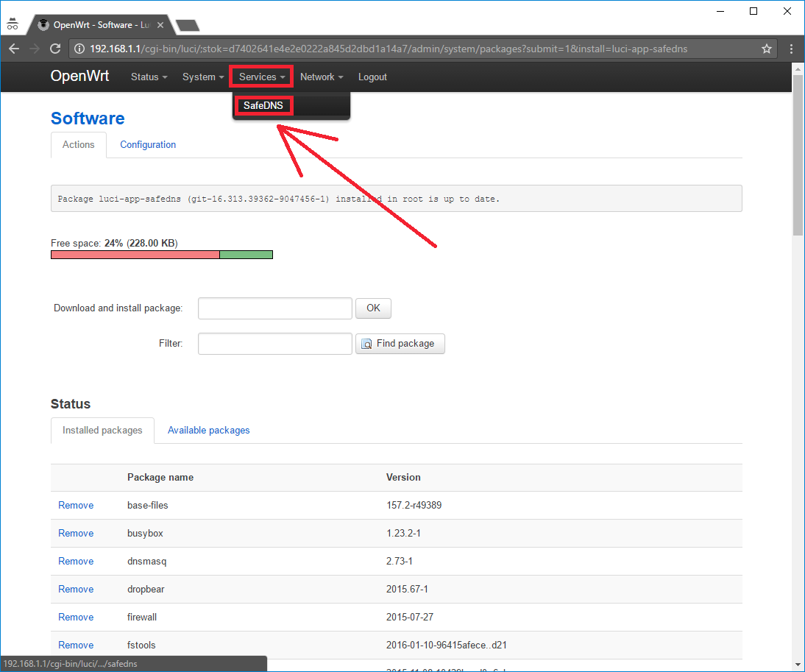Click the Find package button
This screenshot has width=805, height=672.
click(x=400, y=344)
